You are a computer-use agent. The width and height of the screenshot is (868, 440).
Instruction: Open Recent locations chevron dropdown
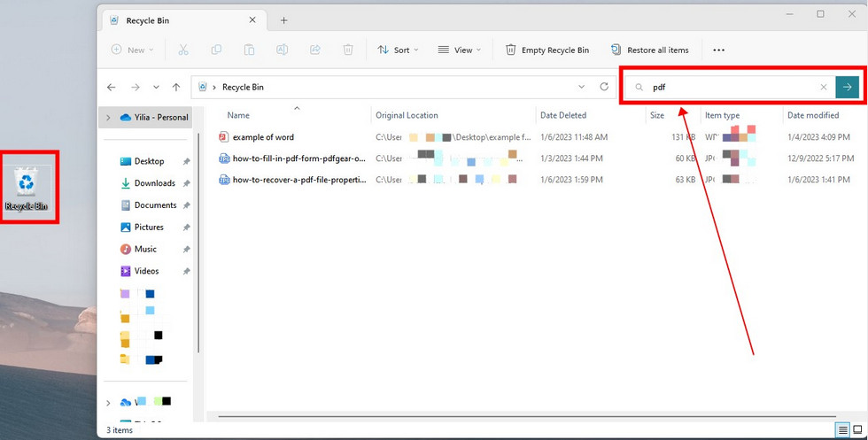156,87
